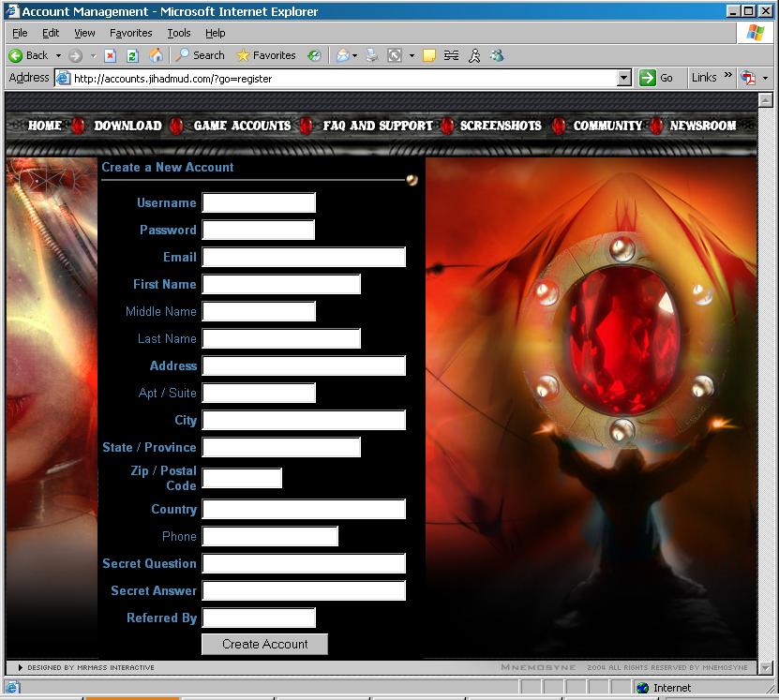Screen dimensions: 779x700
Task: Open the GAME ACCOUNTS navigation link
Action: (243, 126)
